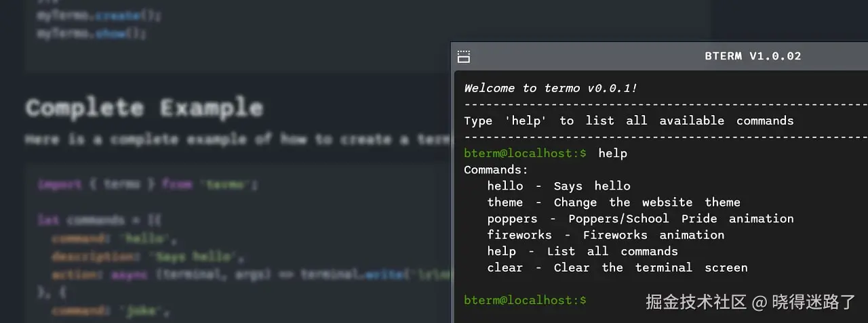Select the 'theme - Change the website theme' line
868x323 pixels.
(613, 202)
